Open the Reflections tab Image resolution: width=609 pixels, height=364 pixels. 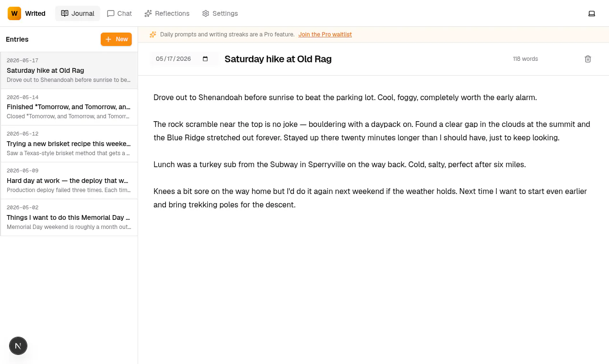pyautogui.click(x=167, y=13)
